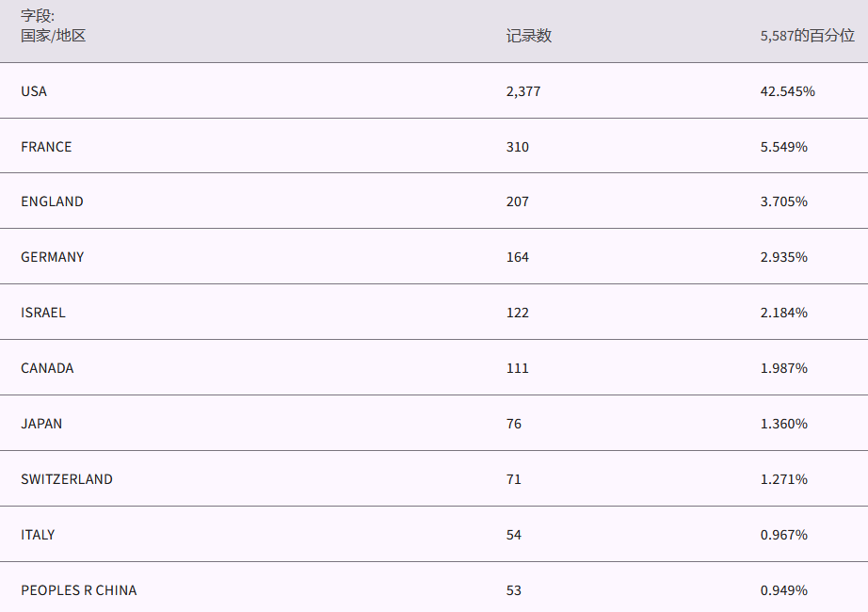Image resolution: width=868 pixels, height=612 pixels.
Task: Click the 2,377 record count for USA
Action: 523,91
